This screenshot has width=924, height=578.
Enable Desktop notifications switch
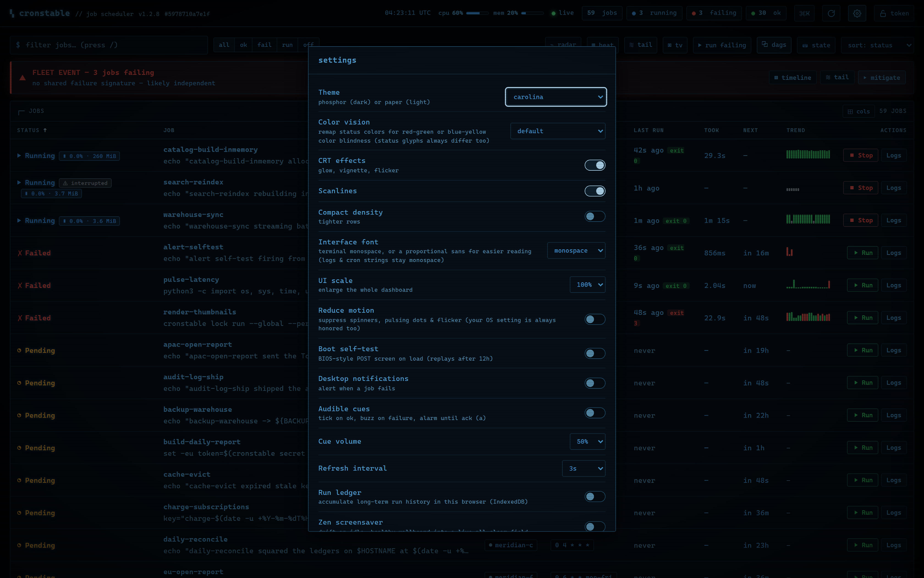[595, 383]
